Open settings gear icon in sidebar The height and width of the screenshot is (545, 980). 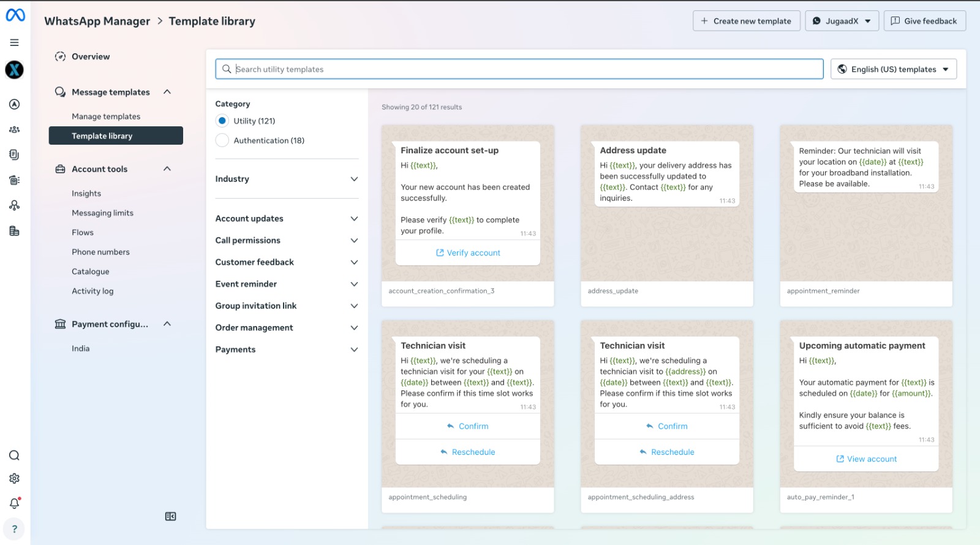[14, 478]
